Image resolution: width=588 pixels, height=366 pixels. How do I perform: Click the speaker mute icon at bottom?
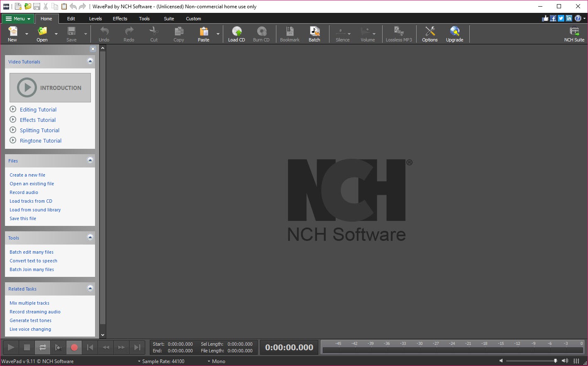pos(501,361)
